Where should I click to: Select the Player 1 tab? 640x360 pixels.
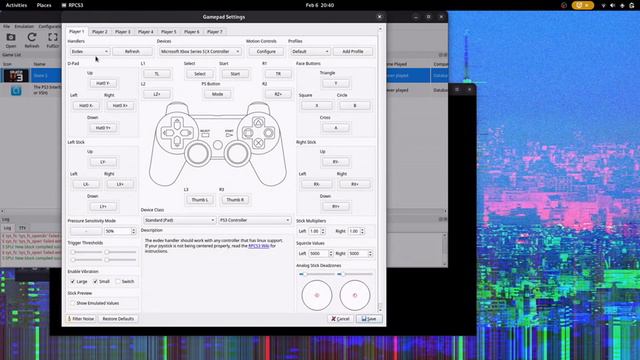pyautogui.click(x=76, y=31)
